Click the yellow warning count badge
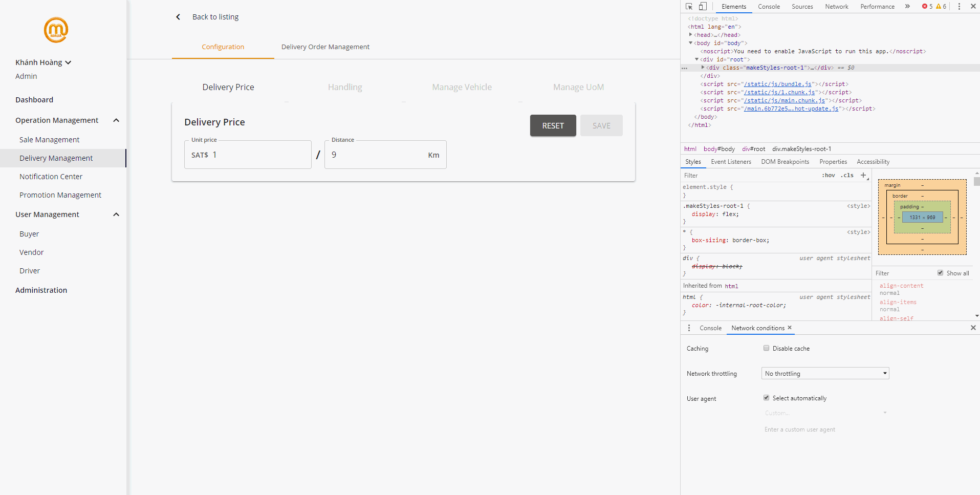 tap(941, 7)
